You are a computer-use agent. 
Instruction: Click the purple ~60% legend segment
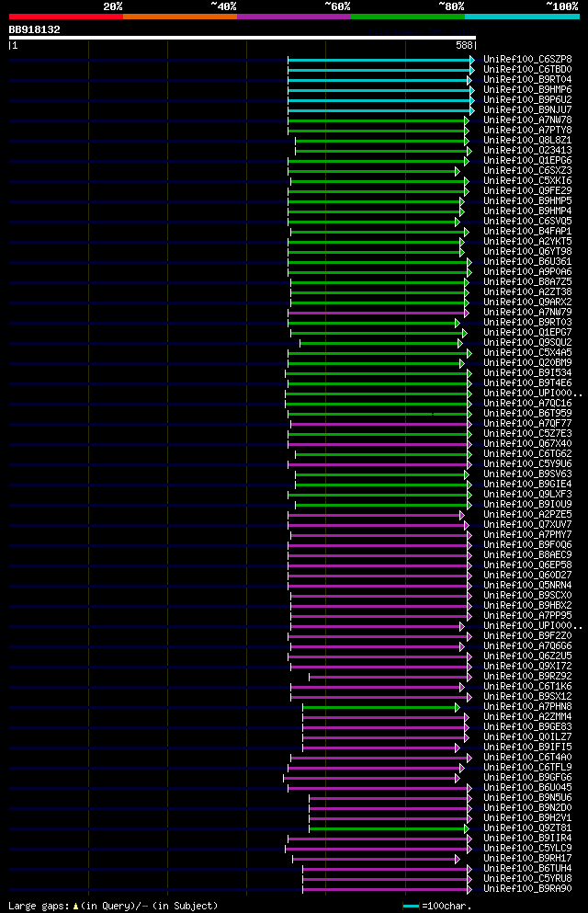click(x=294, y=17)
